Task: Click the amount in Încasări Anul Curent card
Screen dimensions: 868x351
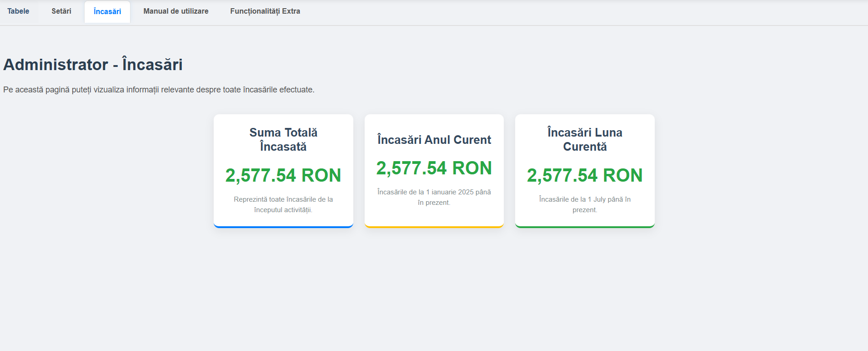Action: pyautogui.click(x=434, y=168)
